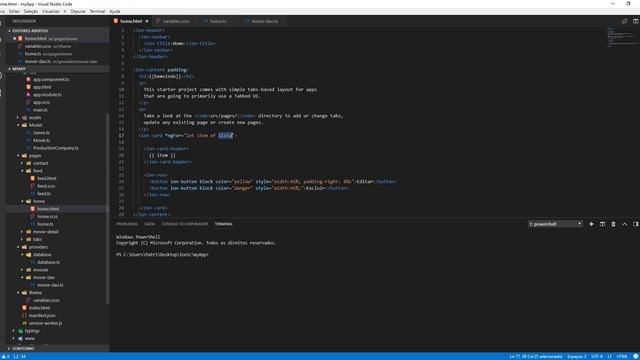Open app.module.ts in the explorer
This screenshot has height=360, width=640.
coord(47,95)
